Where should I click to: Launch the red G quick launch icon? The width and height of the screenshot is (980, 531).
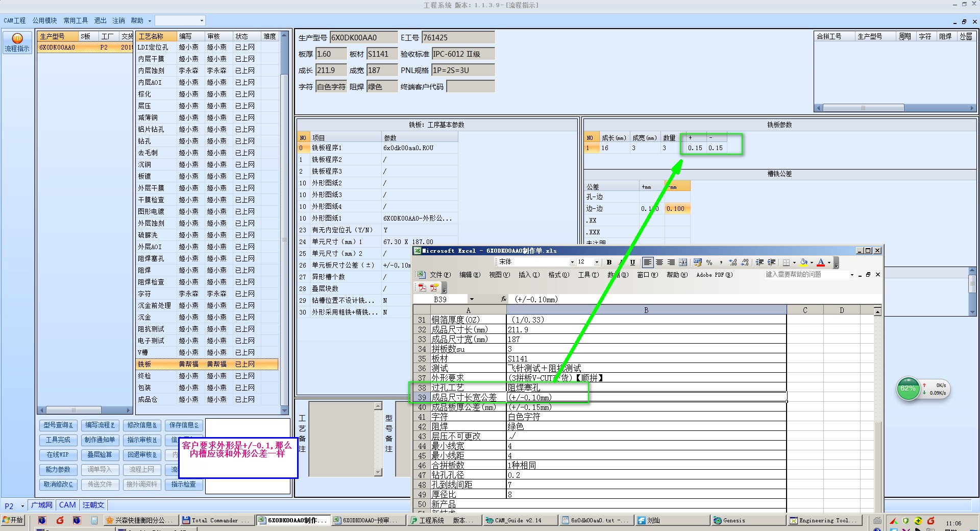(60, 520)
